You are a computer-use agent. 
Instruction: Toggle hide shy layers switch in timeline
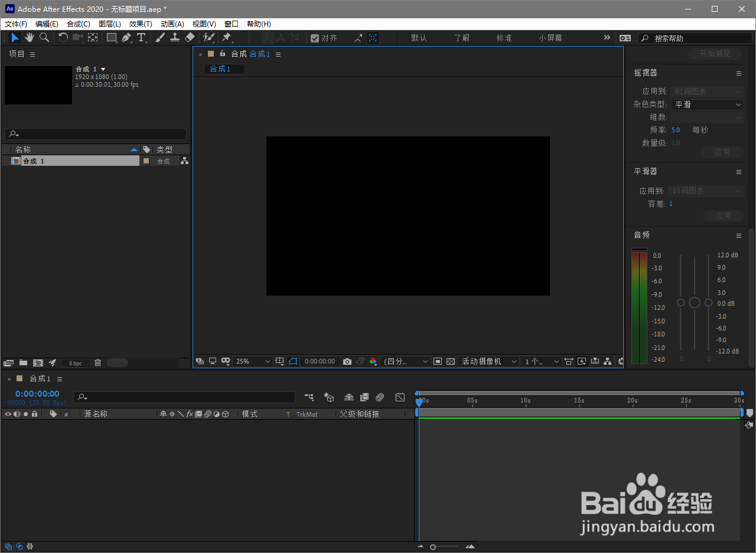349,398
